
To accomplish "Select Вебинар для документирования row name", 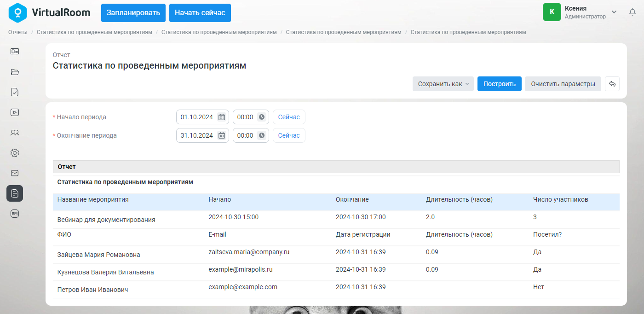I will [x=106, y=220].
